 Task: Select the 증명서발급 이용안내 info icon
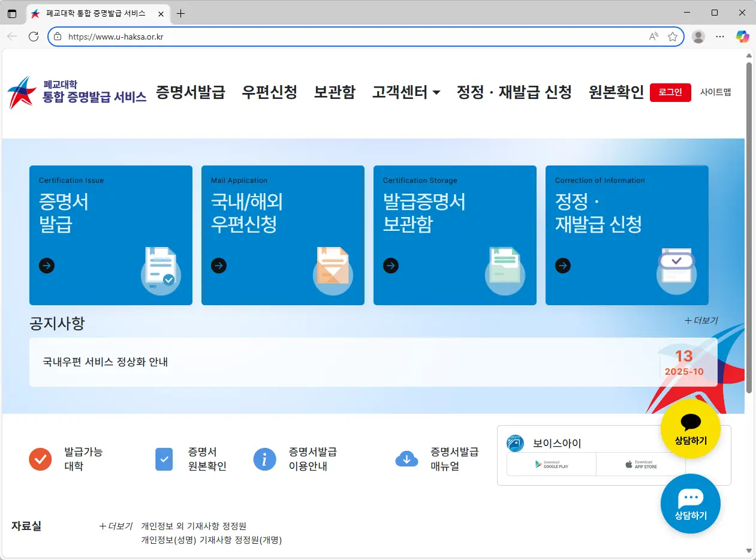pyautogui.click(x=264, y=459)
